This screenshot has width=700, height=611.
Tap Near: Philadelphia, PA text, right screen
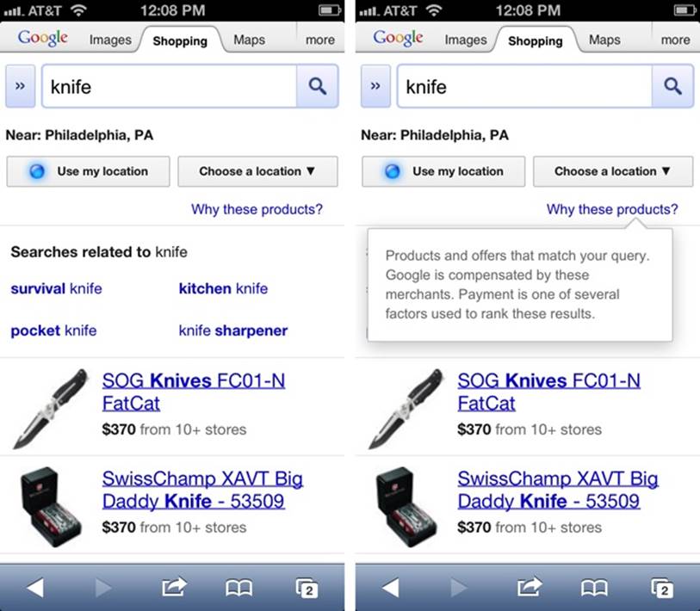435,135
